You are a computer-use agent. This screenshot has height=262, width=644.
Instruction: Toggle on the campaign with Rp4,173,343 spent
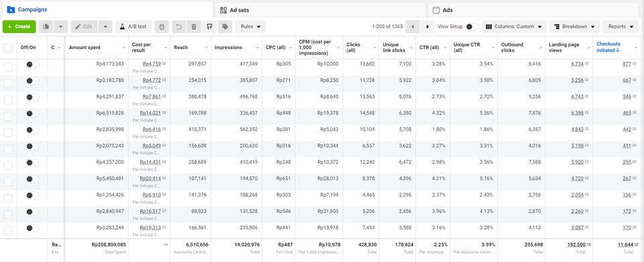[x=32, y=64]
